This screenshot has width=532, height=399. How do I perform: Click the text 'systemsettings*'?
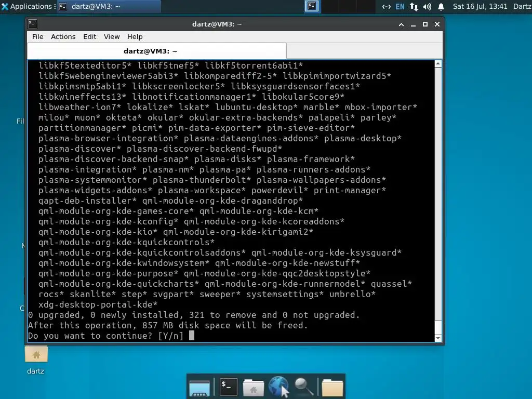pos(285,294)
